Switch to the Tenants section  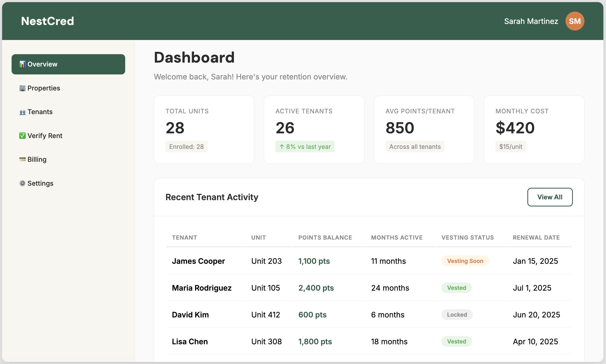pyautogui.click(x=40, y=112)
